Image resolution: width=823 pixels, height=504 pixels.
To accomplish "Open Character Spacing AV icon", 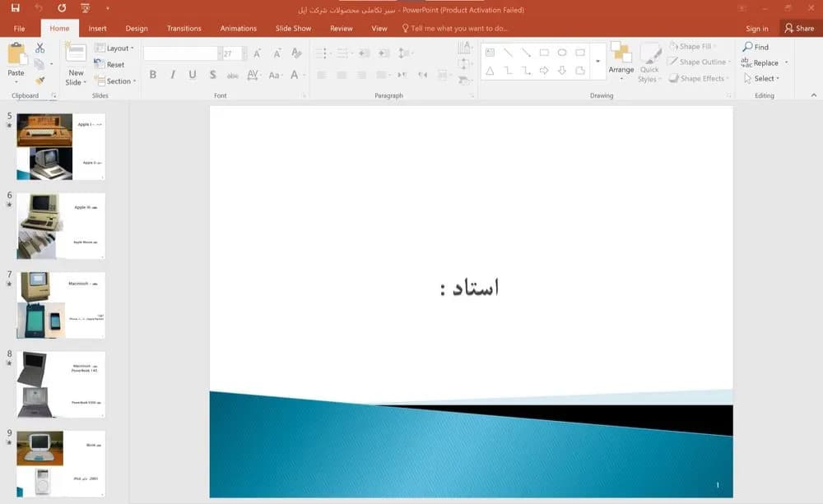I will tap(253, 75).
